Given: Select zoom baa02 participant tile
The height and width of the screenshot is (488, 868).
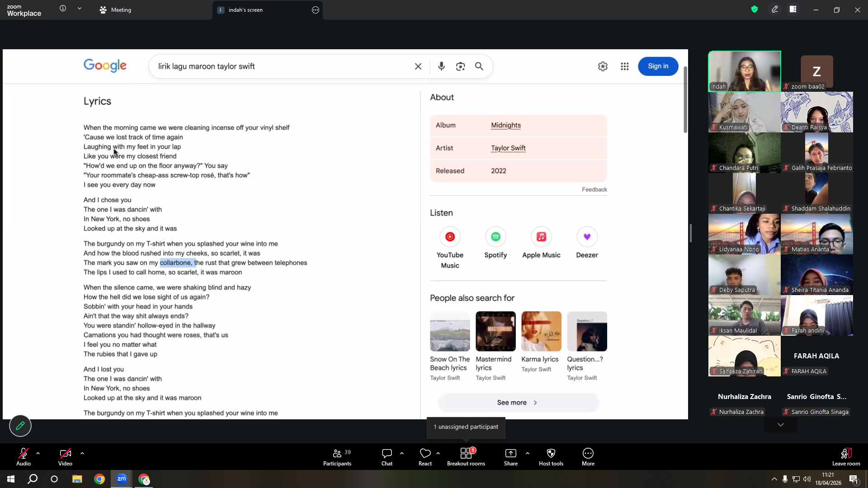Looking at the screenshot, I should 817,71.
